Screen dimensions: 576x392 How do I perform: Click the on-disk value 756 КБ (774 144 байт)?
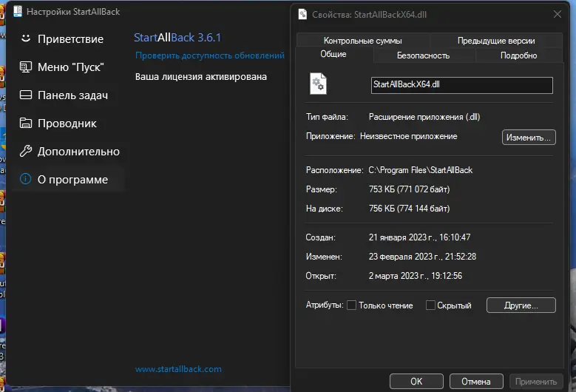409,209
